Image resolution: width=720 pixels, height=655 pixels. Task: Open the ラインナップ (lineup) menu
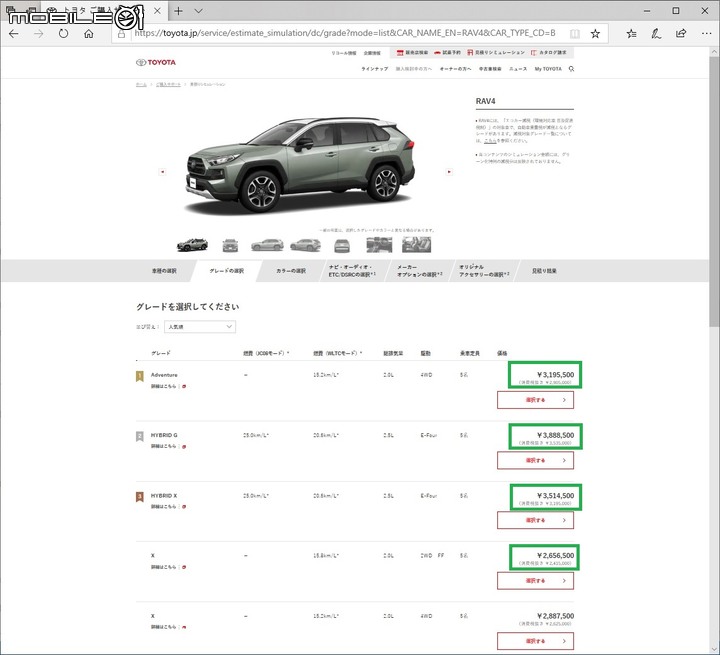click(x=375, y=69)
